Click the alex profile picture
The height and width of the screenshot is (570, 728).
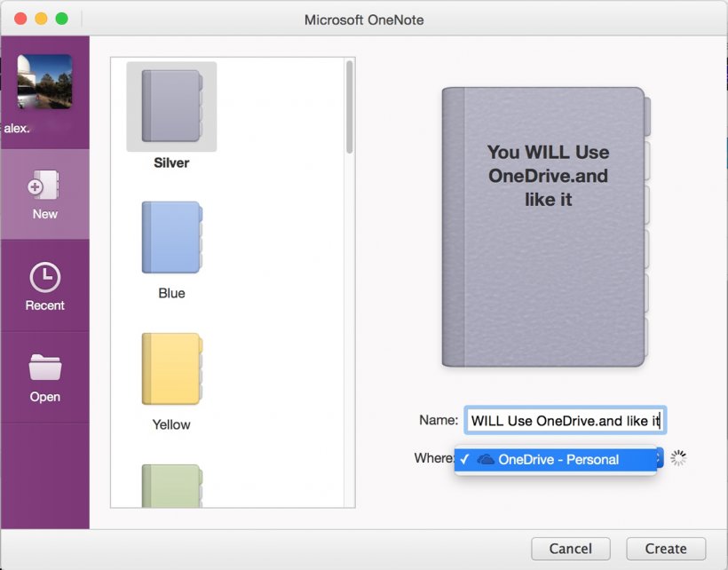click(x=44, y=82)
